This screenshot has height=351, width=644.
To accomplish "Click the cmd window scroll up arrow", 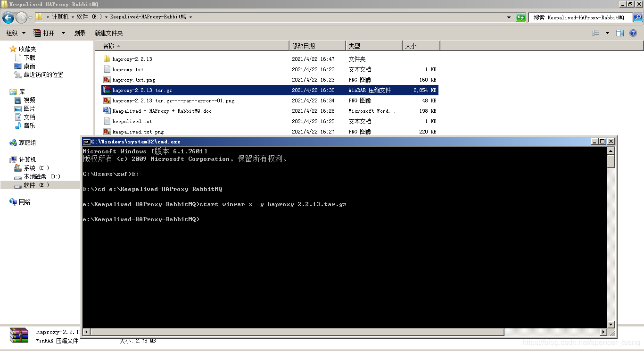I will (611, 151).
